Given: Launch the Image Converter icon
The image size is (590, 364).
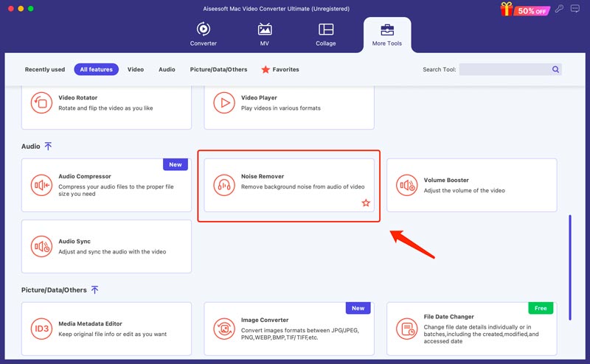Looking at the screenshot, I should (223, 329).
